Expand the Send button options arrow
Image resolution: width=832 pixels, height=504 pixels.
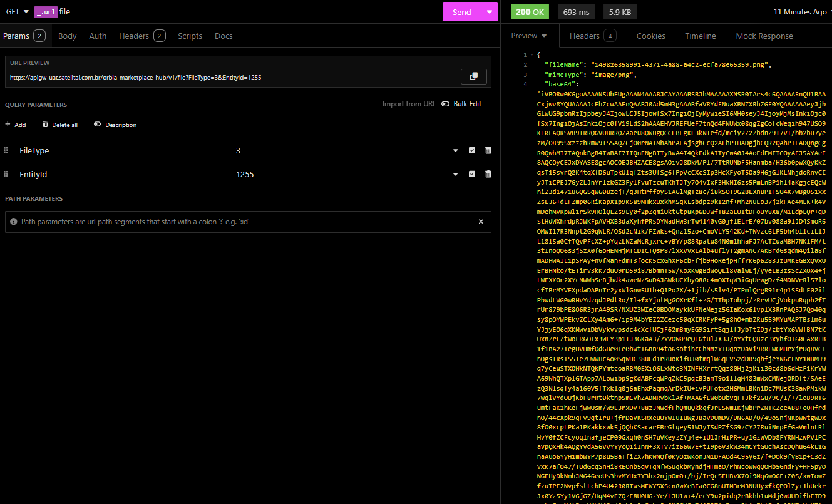tap(489, 12)
